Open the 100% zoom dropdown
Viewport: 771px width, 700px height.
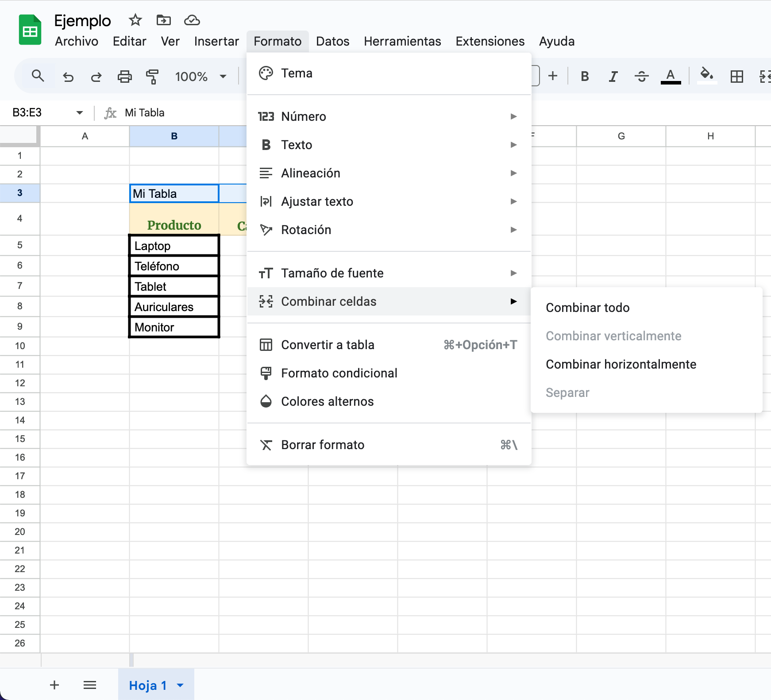point(200,77)
